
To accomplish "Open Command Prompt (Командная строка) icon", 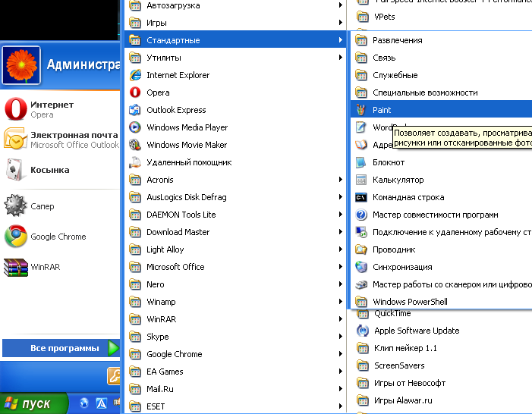I will coord(361,197).
